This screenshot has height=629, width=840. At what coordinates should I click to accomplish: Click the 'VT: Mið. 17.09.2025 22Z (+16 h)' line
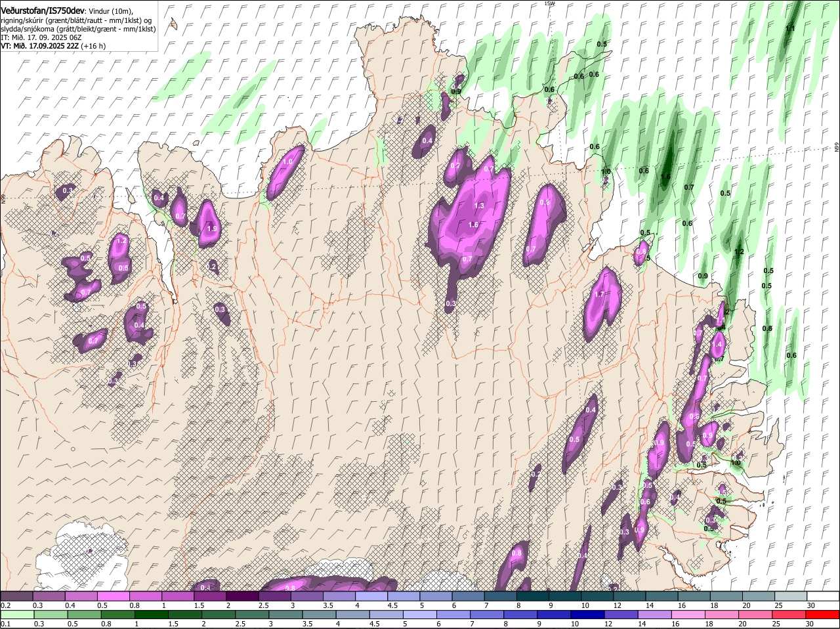click(x=53, y=46)
